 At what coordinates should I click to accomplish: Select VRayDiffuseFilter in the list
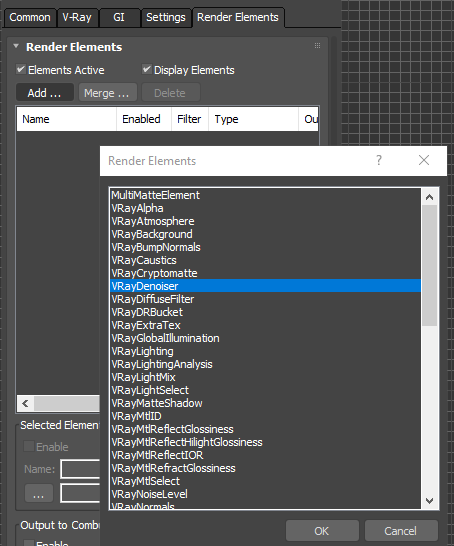click(265, 299)
